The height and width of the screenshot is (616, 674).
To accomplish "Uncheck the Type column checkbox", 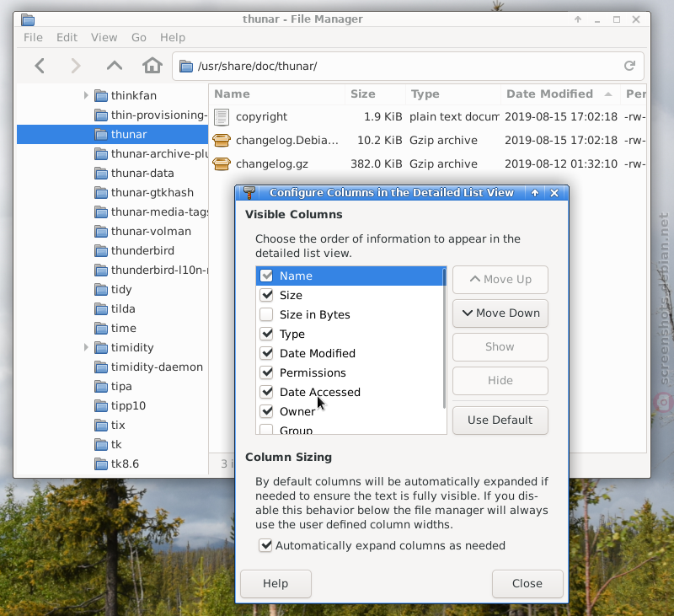I will coord(266,334).
